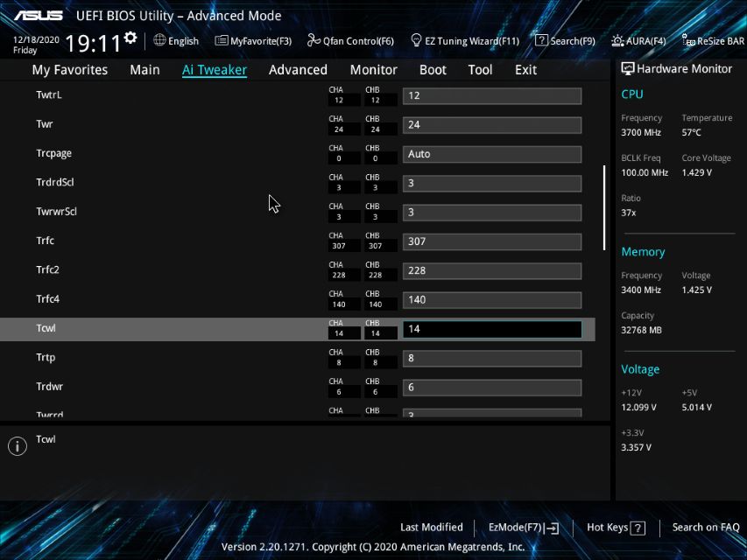Edit the TwtrL value field
The image size is (747, 560).
[492, 95]
